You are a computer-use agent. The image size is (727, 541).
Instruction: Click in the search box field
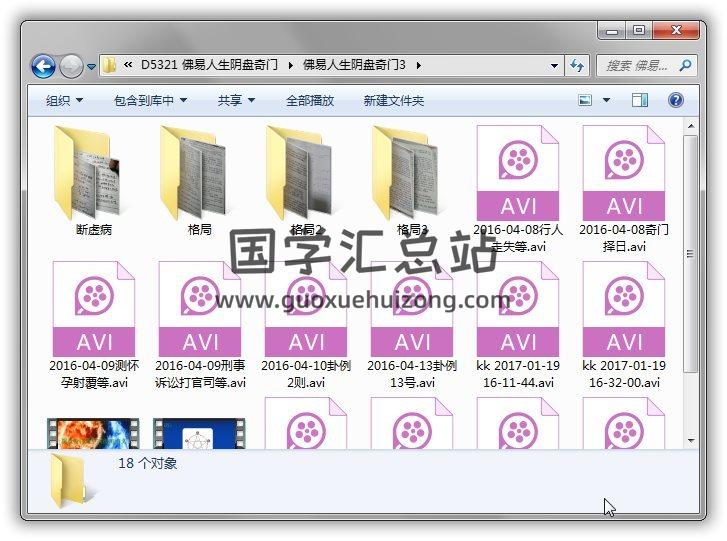click(x=638, y=66)
